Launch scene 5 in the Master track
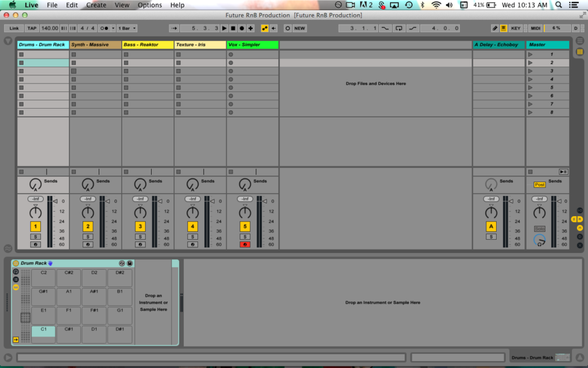The width and height of the screenshot is (588, 368). (530, 87)
